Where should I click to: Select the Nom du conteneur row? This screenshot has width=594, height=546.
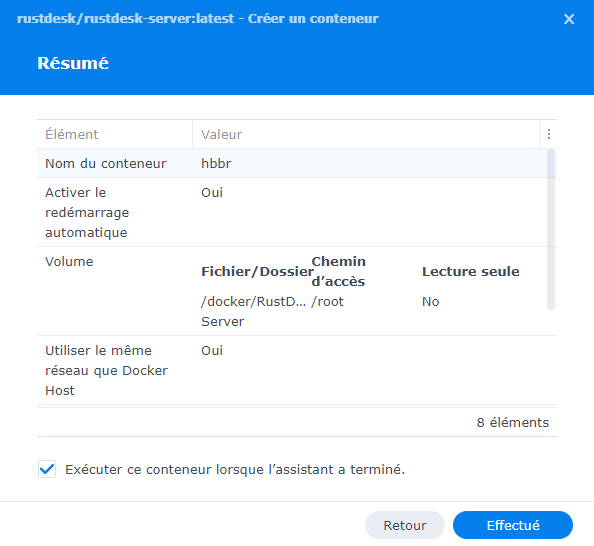[x=292, y=163]
